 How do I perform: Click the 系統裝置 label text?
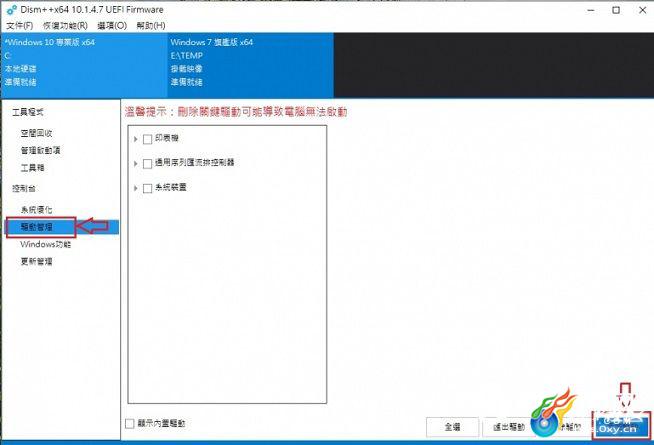(x=171, y=187)
